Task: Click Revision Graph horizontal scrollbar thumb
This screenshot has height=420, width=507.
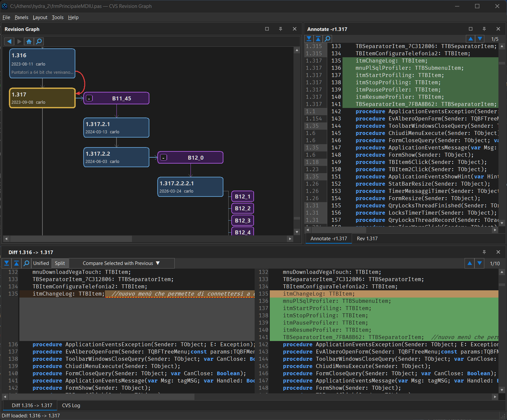Action: (x=71, y=239)
